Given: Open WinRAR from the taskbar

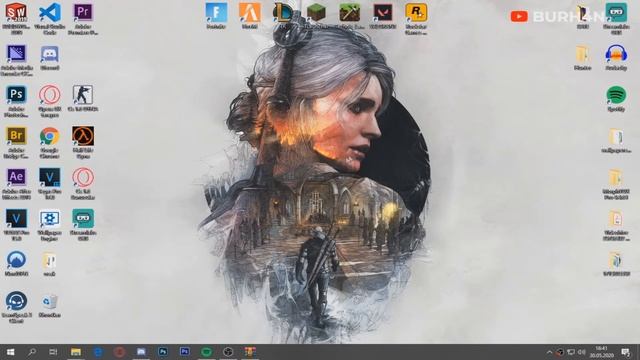Looking at the screenshot, I should pyautogui.click(x=250, y=352).
